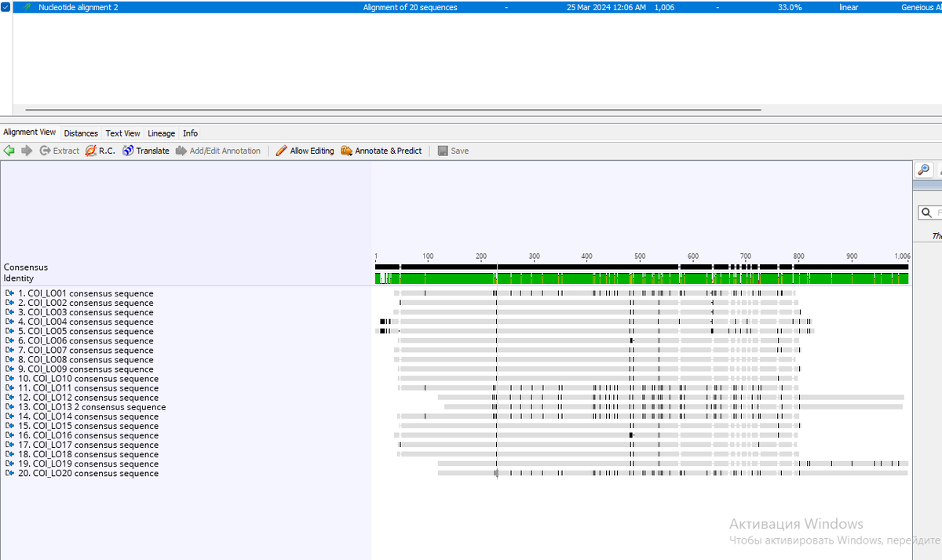
Task: Select the Identity row label
Action: 19,278
